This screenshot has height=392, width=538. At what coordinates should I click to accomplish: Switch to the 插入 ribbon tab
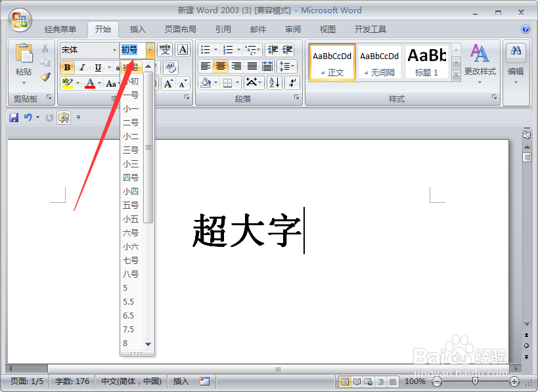[x=137, y=28]
